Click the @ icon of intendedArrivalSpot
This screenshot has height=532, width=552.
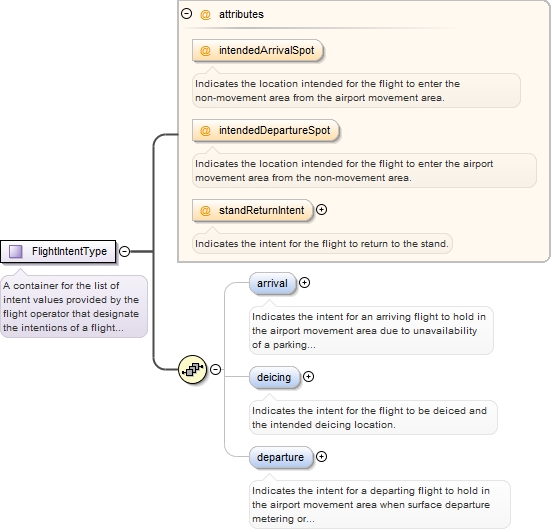click(205, 50)
